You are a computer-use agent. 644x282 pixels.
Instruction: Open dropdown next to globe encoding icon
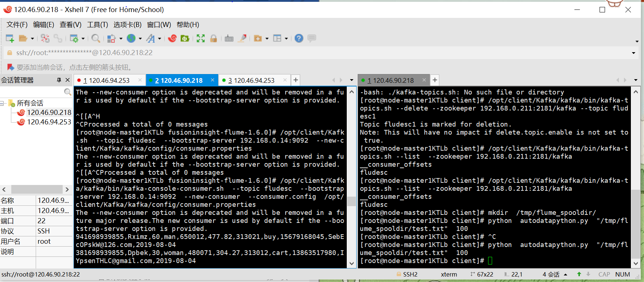coord(140,39)
